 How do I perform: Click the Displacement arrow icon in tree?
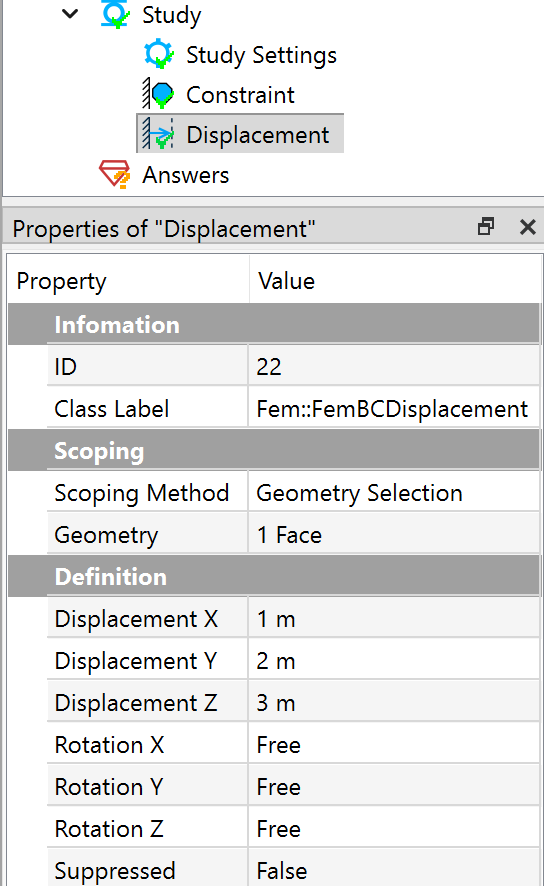coord(158,134)
